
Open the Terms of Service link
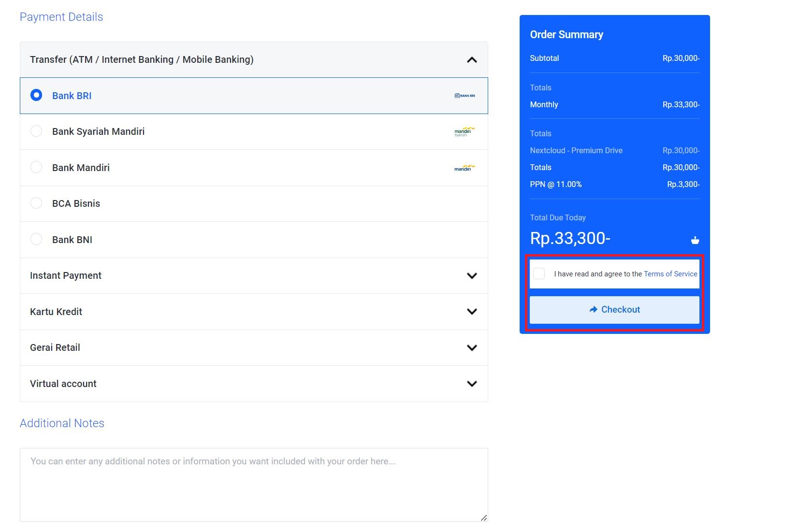pos(670,274)
